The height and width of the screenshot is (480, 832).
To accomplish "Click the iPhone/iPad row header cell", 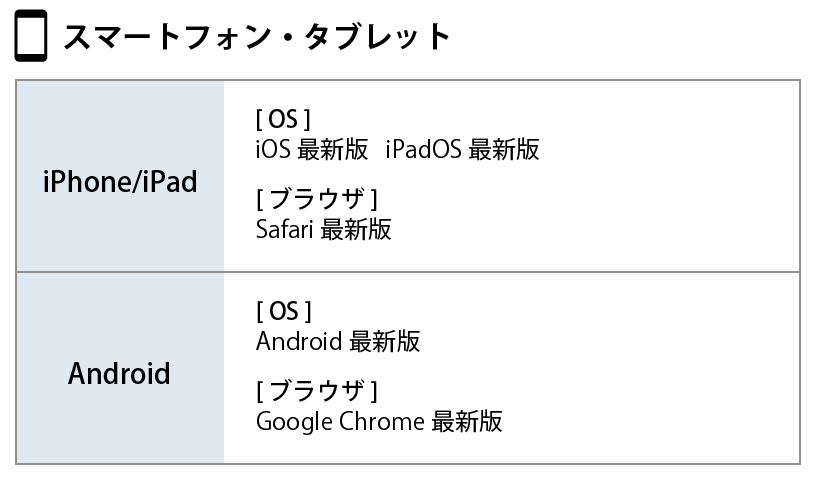I will 120,176.
